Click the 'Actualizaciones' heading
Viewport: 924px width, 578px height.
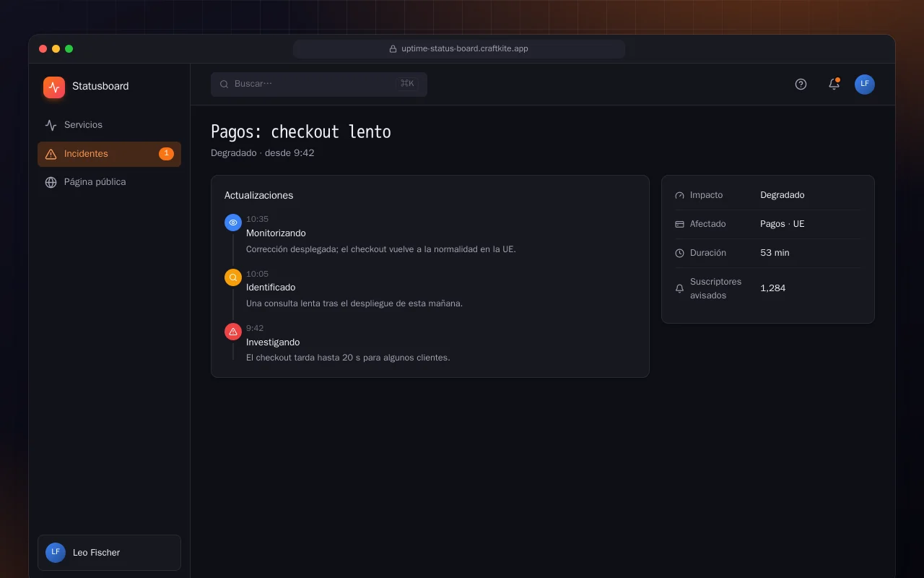tap(258, 195)
